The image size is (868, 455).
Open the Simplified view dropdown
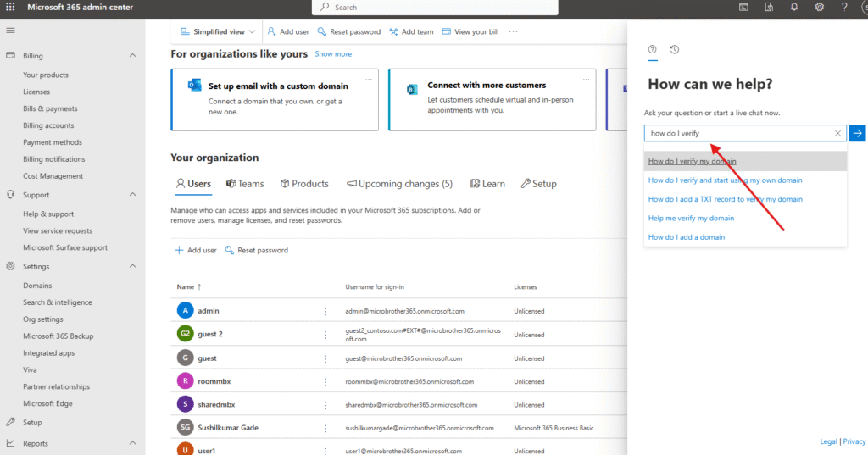coord(218,31)
